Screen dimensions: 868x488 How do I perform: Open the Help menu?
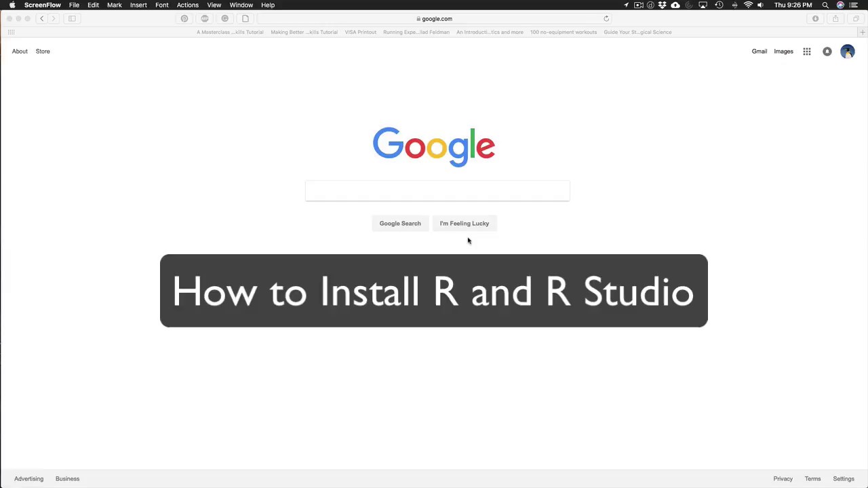(268, 5)
